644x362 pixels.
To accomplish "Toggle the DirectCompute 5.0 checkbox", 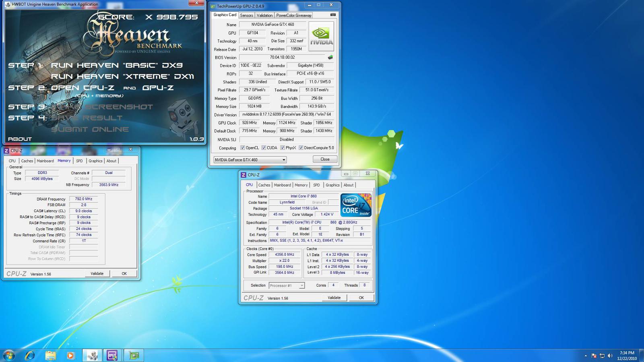I will [301, 148].
